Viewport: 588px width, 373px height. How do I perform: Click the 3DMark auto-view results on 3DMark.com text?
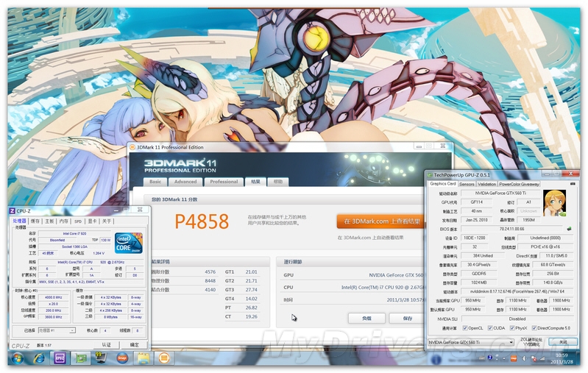[x=370, y=238]
